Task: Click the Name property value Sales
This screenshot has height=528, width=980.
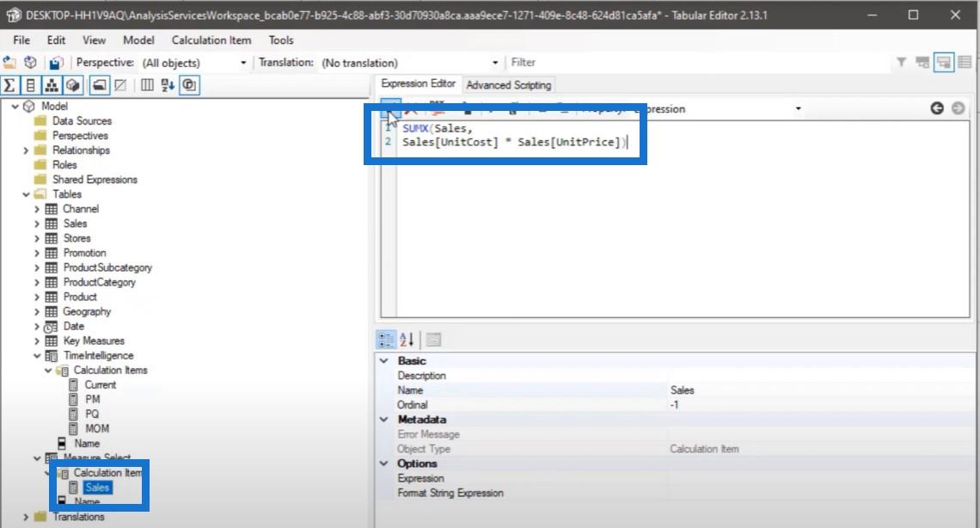Action: 682,390
